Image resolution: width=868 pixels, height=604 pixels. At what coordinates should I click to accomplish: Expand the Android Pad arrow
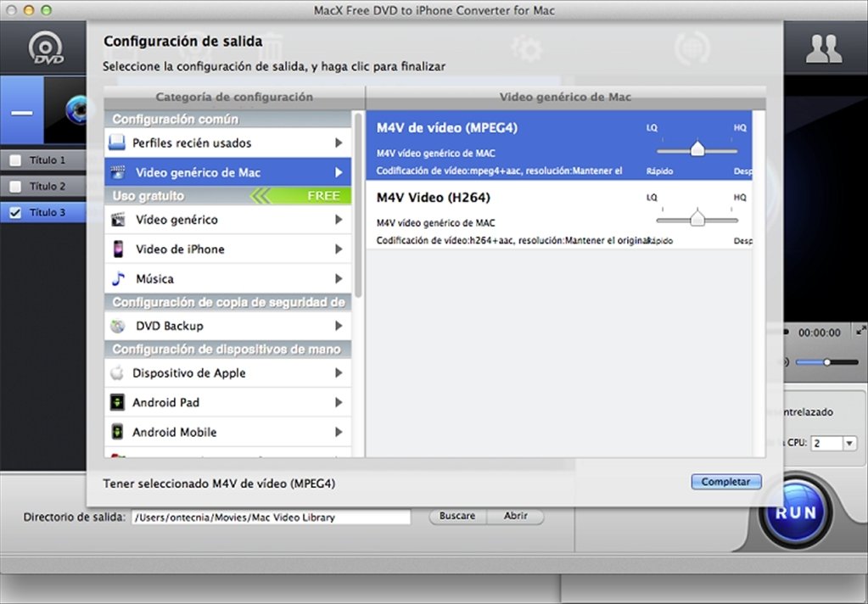(x=339, y=402)
